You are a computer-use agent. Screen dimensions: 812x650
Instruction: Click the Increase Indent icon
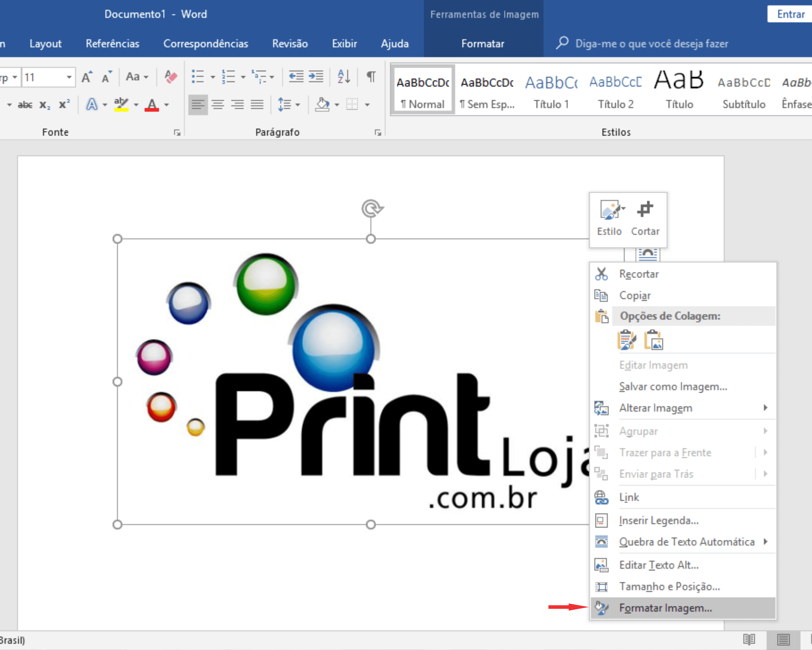click(x=315, y=77)
